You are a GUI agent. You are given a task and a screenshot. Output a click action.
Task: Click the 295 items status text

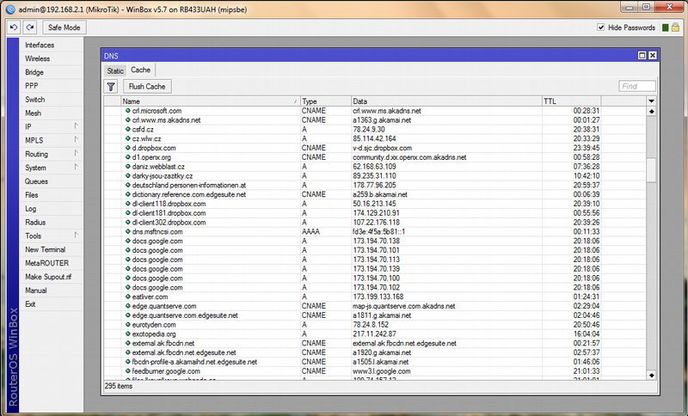coord(118,386)
